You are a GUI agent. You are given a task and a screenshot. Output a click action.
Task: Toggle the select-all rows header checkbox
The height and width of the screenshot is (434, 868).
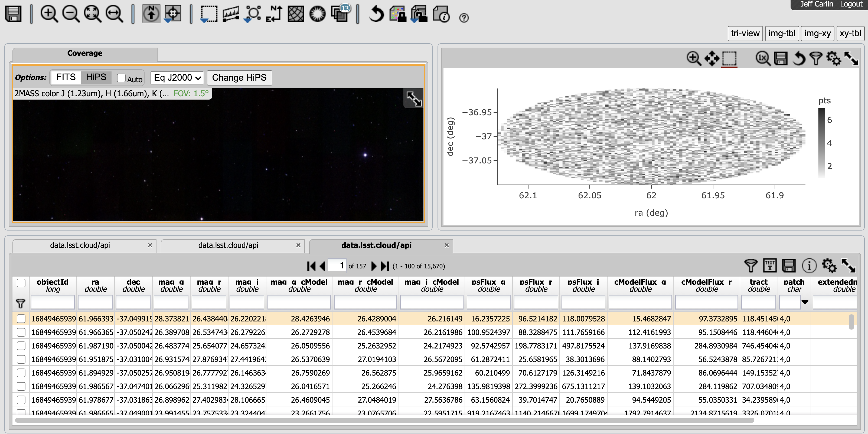click(x=21, y=283)
